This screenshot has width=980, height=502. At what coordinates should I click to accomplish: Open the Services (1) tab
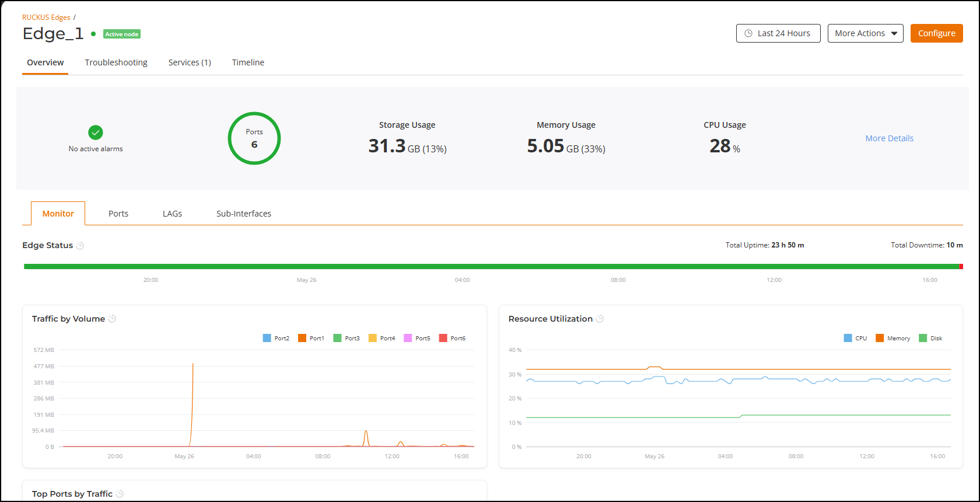(190, 62)
